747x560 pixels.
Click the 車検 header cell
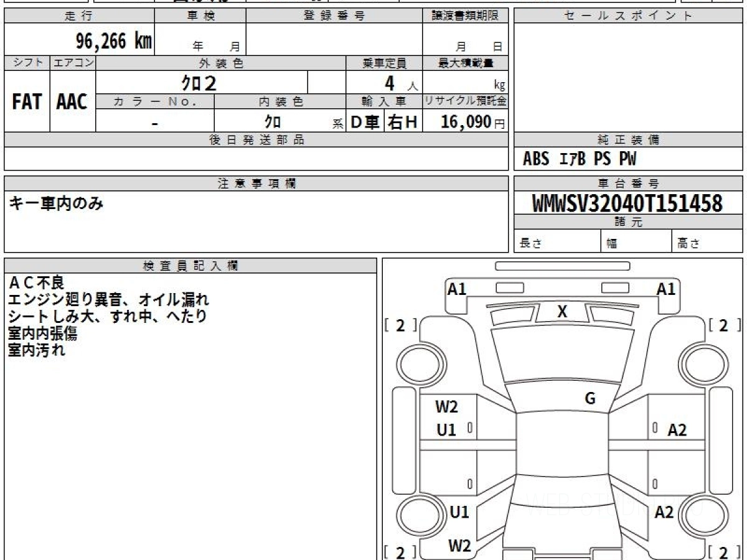200,16
